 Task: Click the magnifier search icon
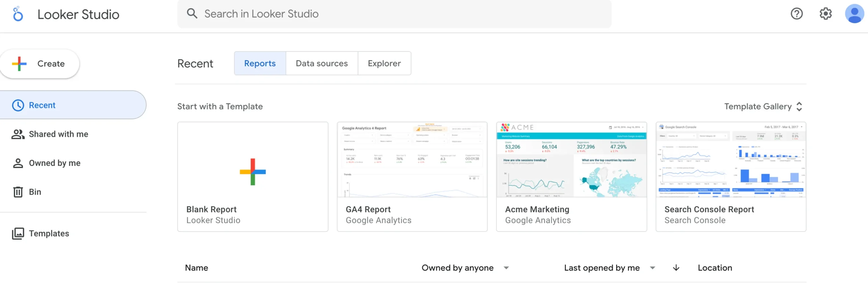click(192, 14)
